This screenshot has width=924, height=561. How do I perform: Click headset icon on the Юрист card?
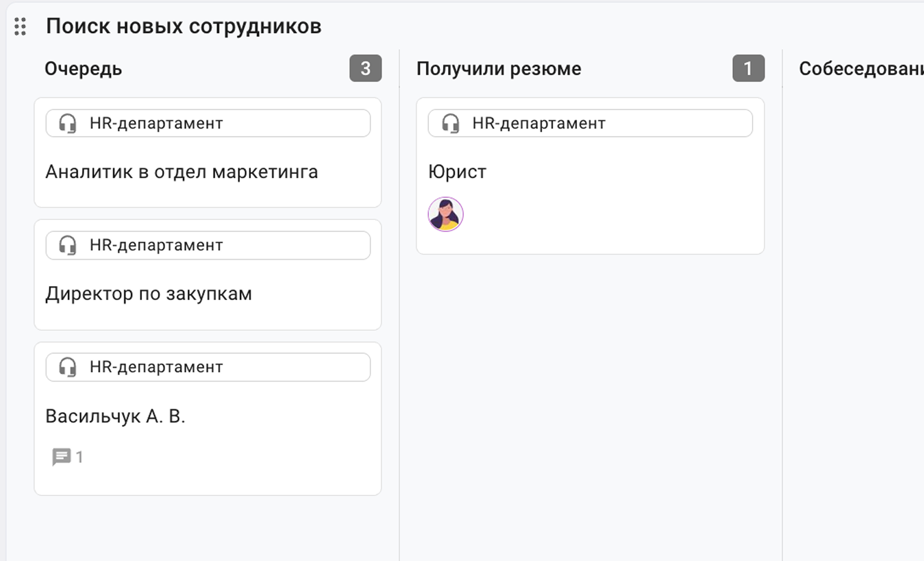pos(450,124)
